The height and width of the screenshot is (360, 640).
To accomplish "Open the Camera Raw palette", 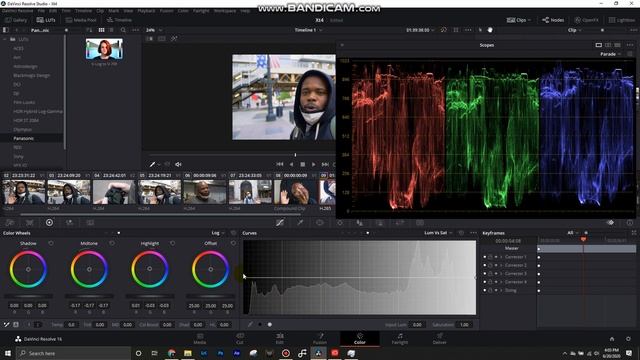I will (x=9, y=223).
